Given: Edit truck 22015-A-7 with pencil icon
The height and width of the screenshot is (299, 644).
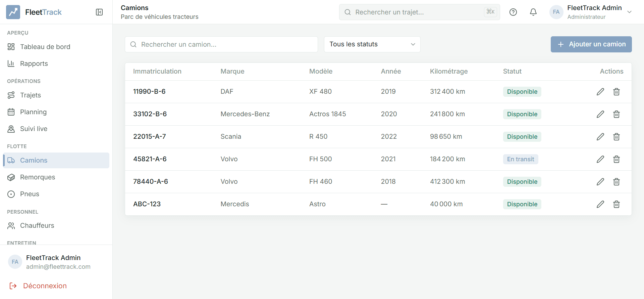Looking at the screenshot, I should point(600,137).
